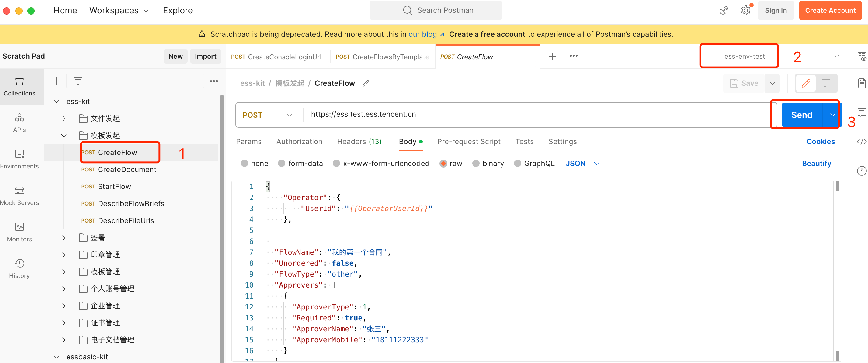Select the form-data body type

[x=282, y=163]
